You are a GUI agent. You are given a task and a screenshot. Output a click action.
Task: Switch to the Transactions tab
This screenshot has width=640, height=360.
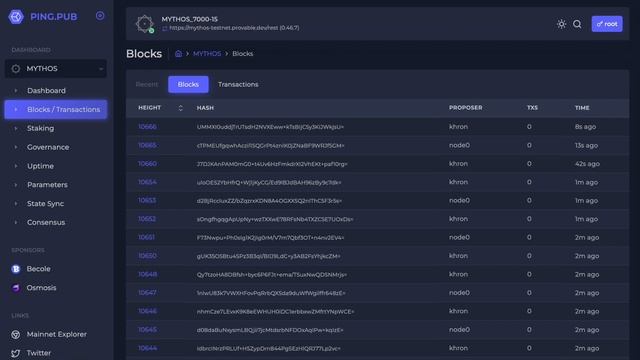tap(238, 84)
